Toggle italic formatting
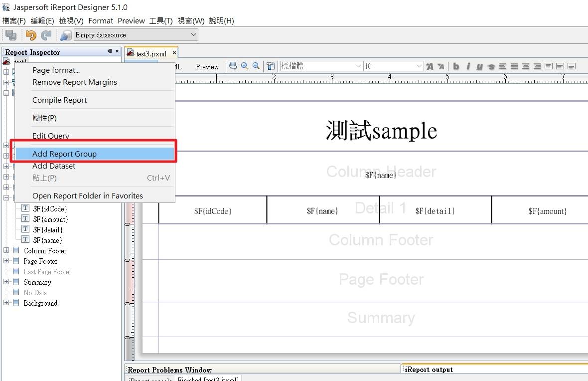Screen dimensions: 588x381 468,66
